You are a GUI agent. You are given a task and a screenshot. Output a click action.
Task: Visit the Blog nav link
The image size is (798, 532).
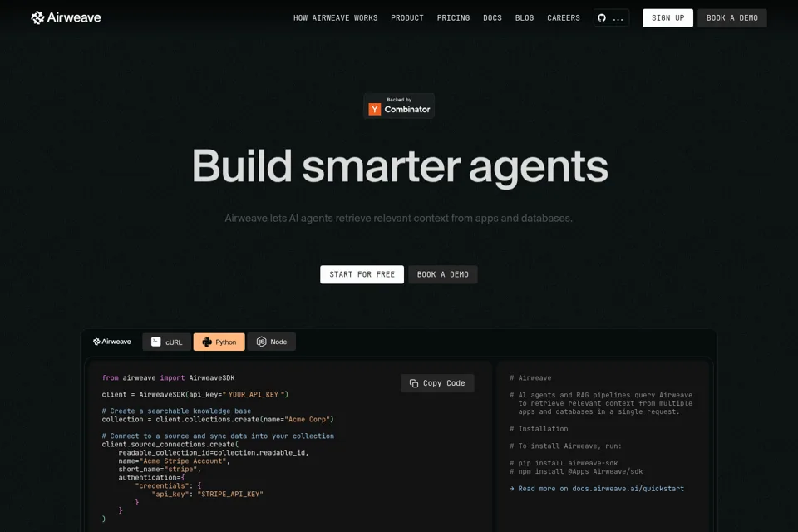tap(525, 17)
